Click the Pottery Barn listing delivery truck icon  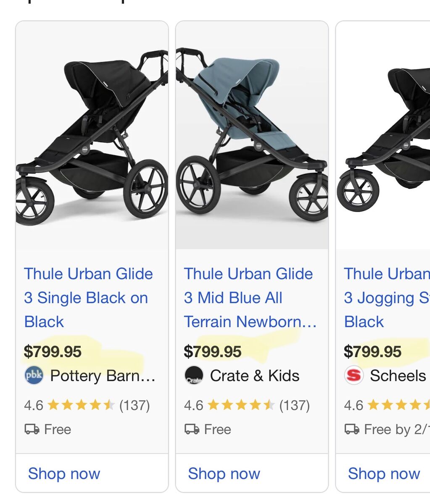[x=32, y=429]
